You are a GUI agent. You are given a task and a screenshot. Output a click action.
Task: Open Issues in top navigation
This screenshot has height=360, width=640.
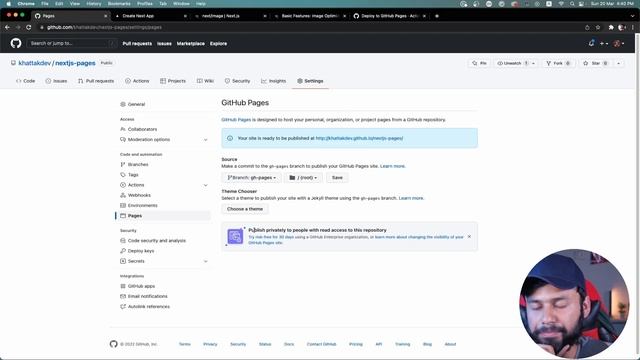coord(164,44)
